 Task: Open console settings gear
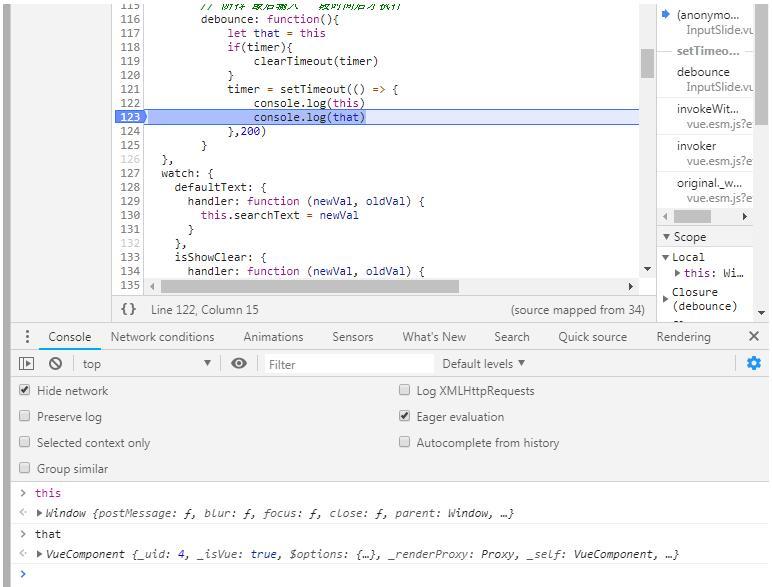pos(753,364)
